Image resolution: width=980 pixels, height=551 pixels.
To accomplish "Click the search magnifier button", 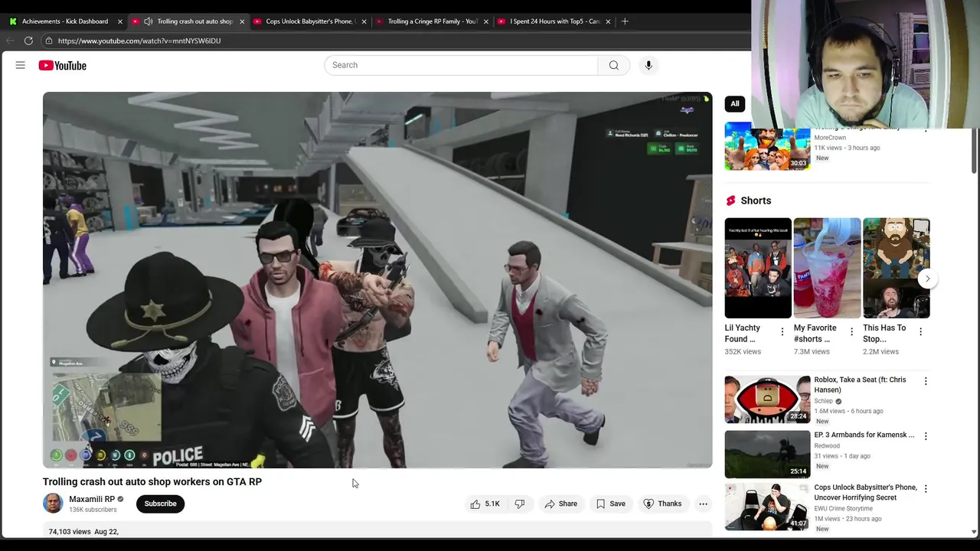I will [613, 65].
